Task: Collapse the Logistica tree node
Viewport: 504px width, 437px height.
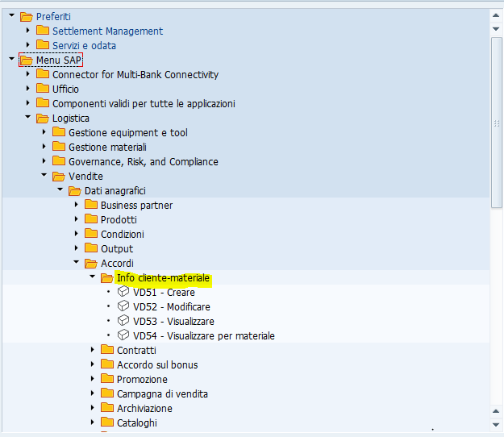Action: pyautogui.click(x=28, y=117)
